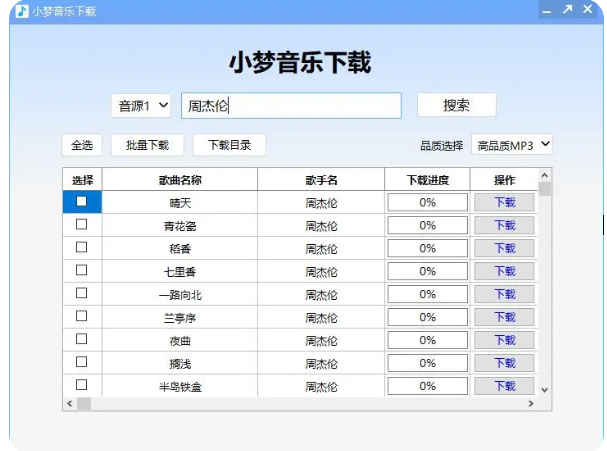Select the song name cell 一路向北

click(180, 295)
